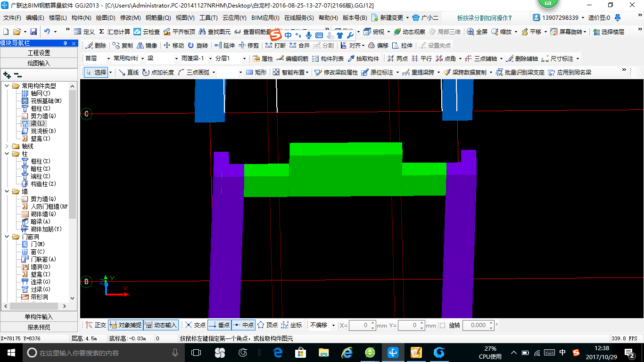Toggle the 交点 intersection snap
This screenshot has width=644, height=362.
pyautogui.click(x=195, y=325)
